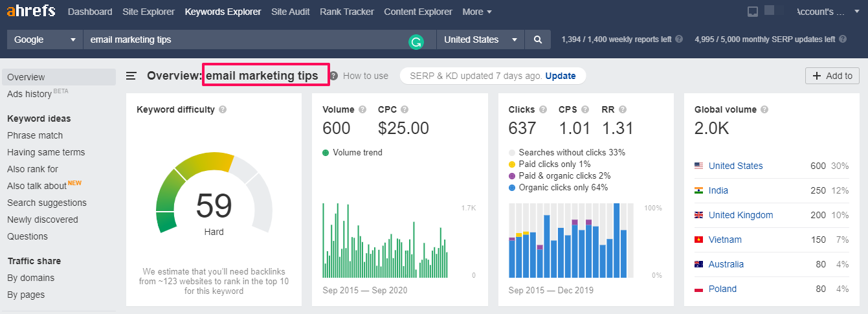Open the More menu in top navigation
The image size is (868, 314).
[477, 12]
